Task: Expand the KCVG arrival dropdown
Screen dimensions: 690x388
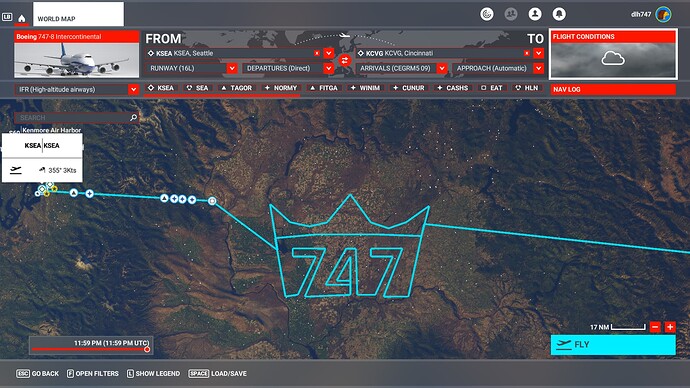Action: tap(539, 53)
